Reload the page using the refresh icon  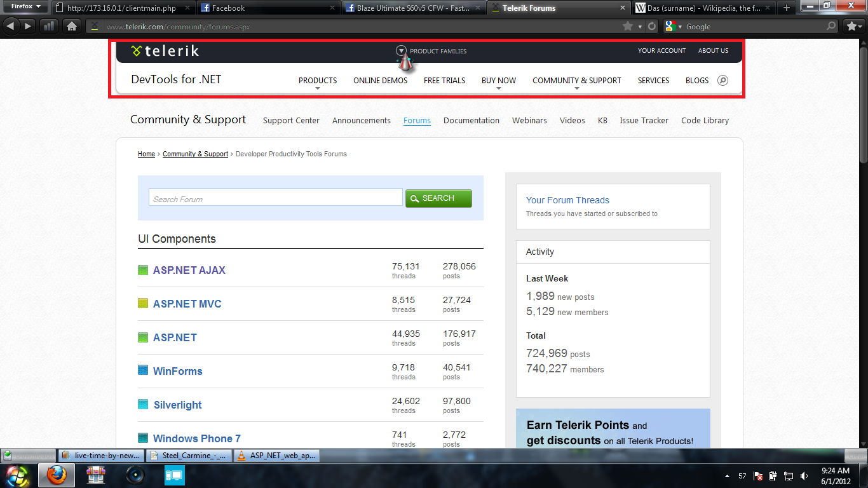tap(652, 26)
